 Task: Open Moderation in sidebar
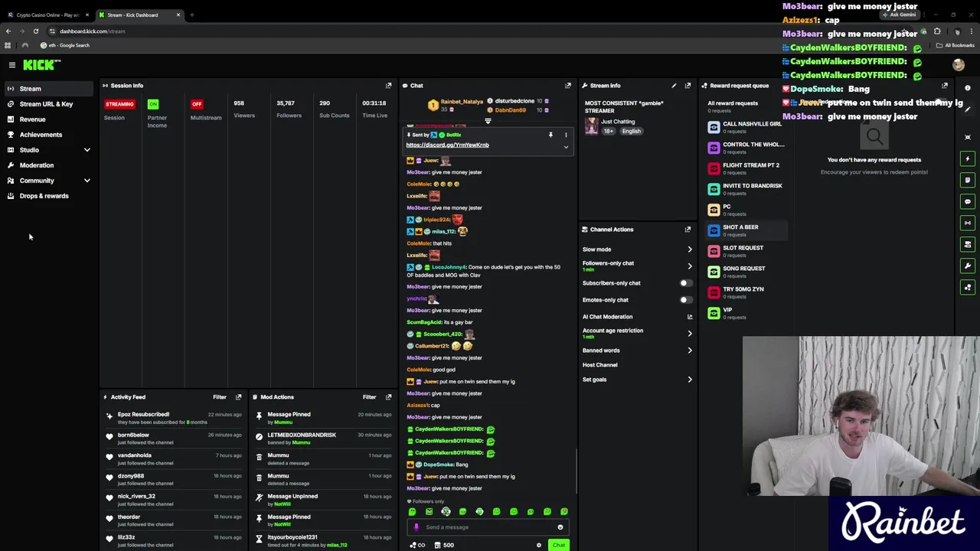tap(48, 165)
